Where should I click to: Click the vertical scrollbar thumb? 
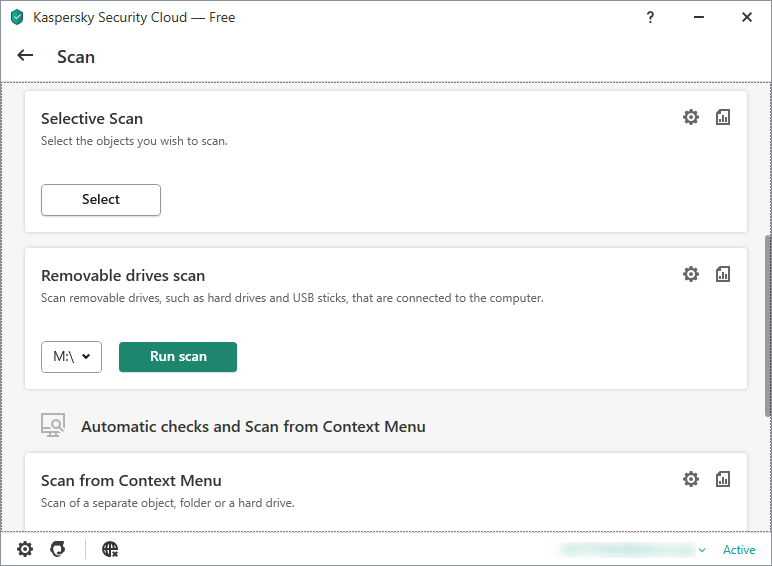[x=768, y=326]
